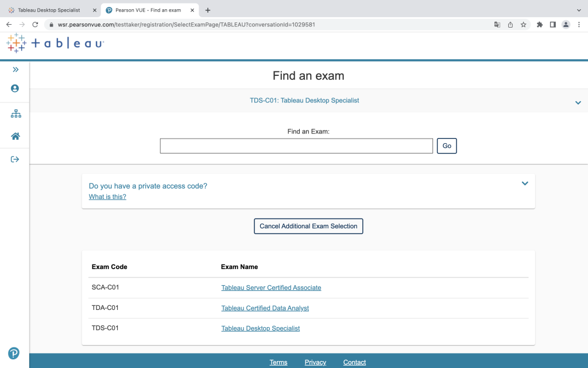Focus the Find an Exam search field

click(296, 146)
